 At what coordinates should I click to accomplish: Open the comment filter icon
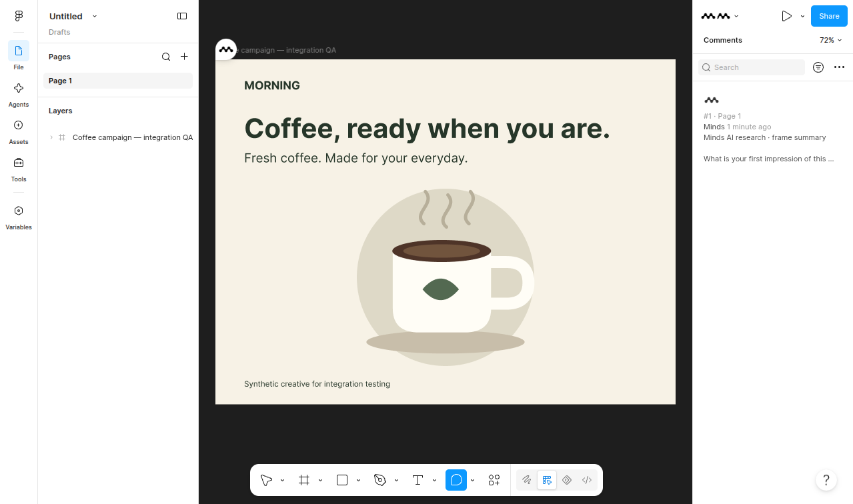pos(818,67)
